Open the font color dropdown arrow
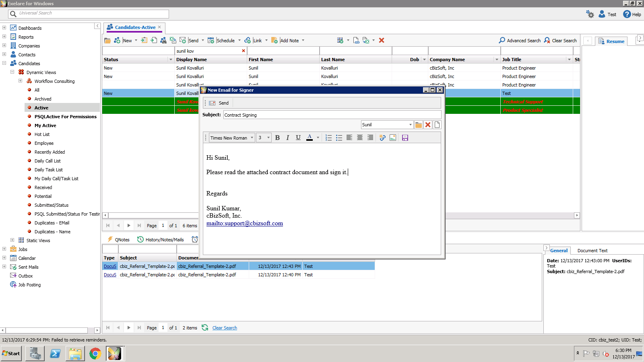644x362 pixels. 318,138
